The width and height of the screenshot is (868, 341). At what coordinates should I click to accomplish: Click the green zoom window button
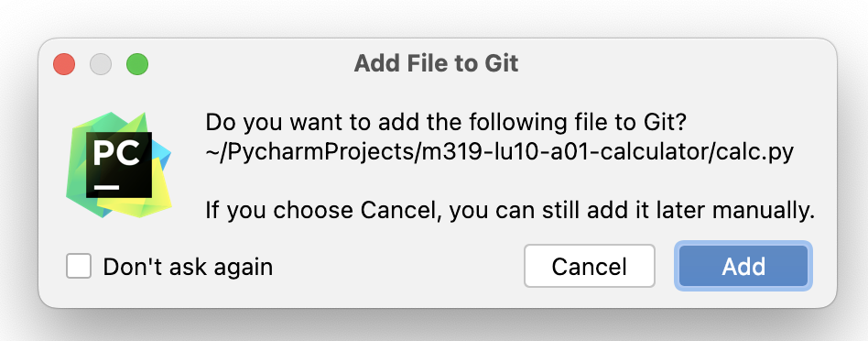point(137,64)
